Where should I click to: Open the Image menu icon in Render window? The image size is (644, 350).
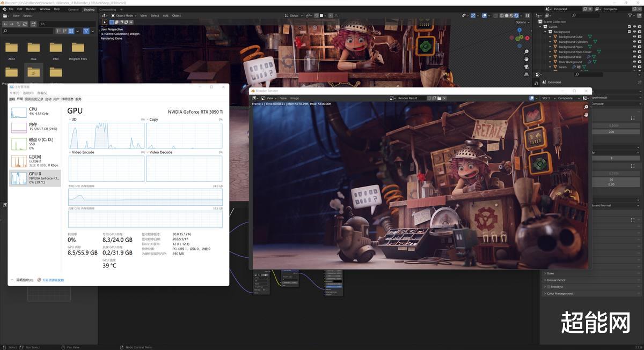pos(295,98)
